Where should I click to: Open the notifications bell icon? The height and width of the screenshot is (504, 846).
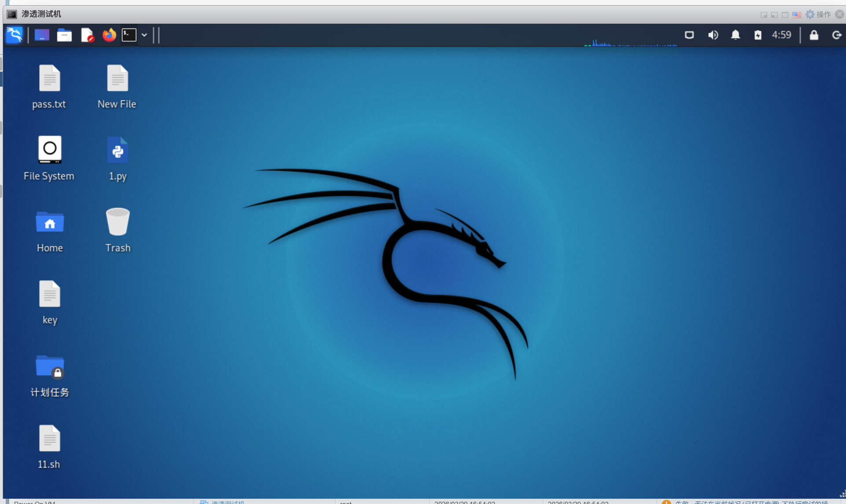click(735, 35)
